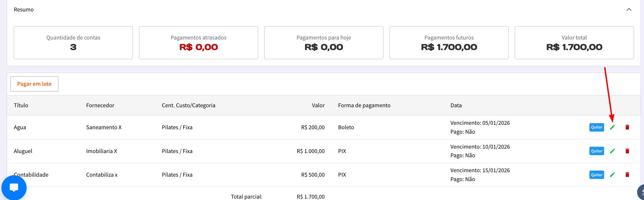This screenshot has width=644, height=200.
Task: Click the Valor column header
Action: tap(318, 105)
